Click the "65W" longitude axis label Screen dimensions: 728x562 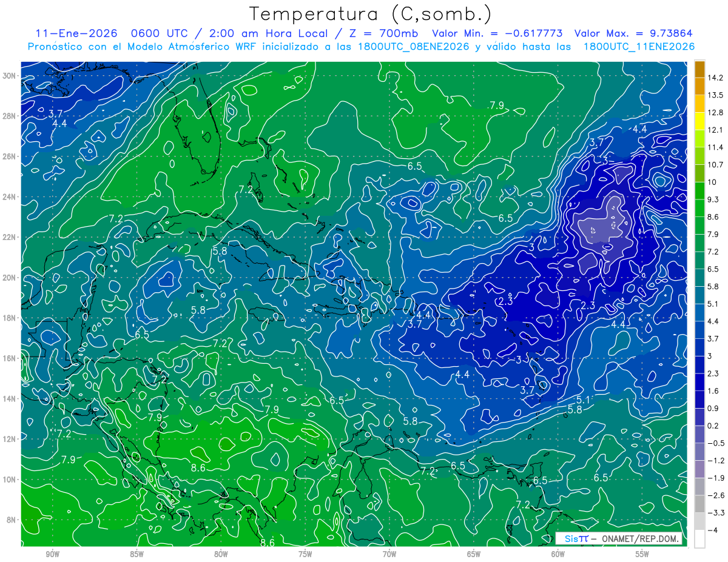coord(474,555)
